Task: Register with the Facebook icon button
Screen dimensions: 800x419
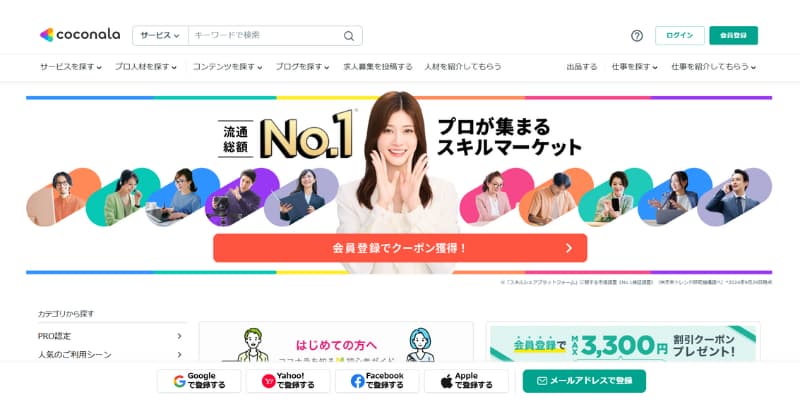Action: tap(377, 381)
